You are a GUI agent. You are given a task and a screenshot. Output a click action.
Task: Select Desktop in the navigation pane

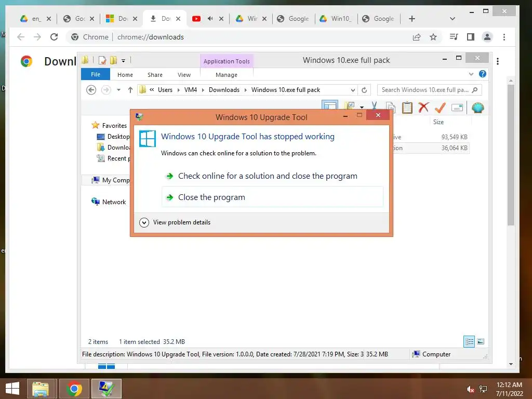tap(113, 137)
